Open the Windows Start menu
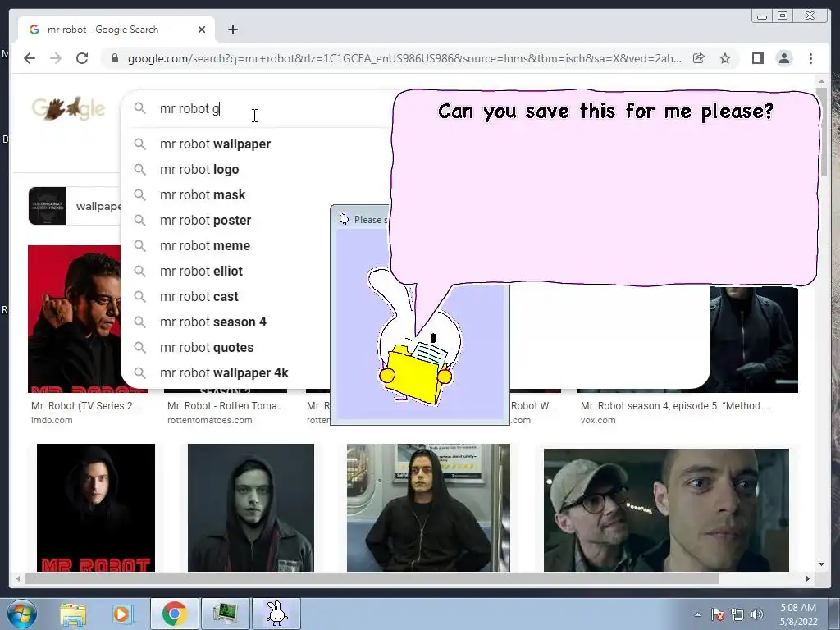The width and height of the screenshot is (840, 630). (x=21, y=614)
